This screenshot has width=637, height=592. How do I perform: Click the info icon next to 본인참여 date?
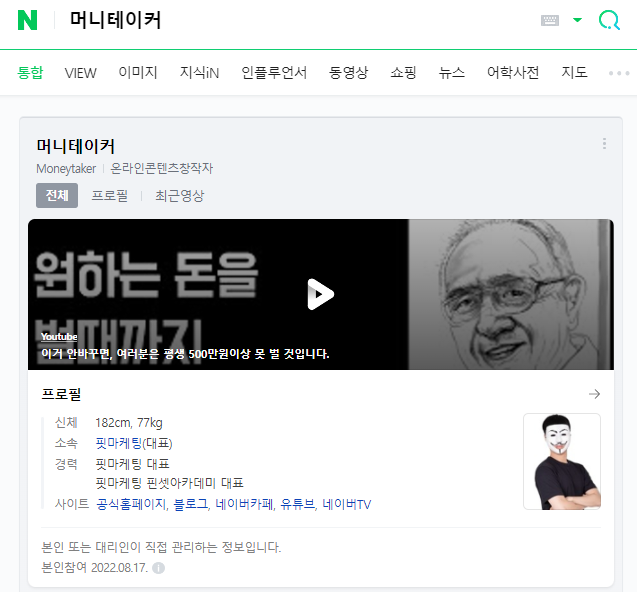[158, 568]
